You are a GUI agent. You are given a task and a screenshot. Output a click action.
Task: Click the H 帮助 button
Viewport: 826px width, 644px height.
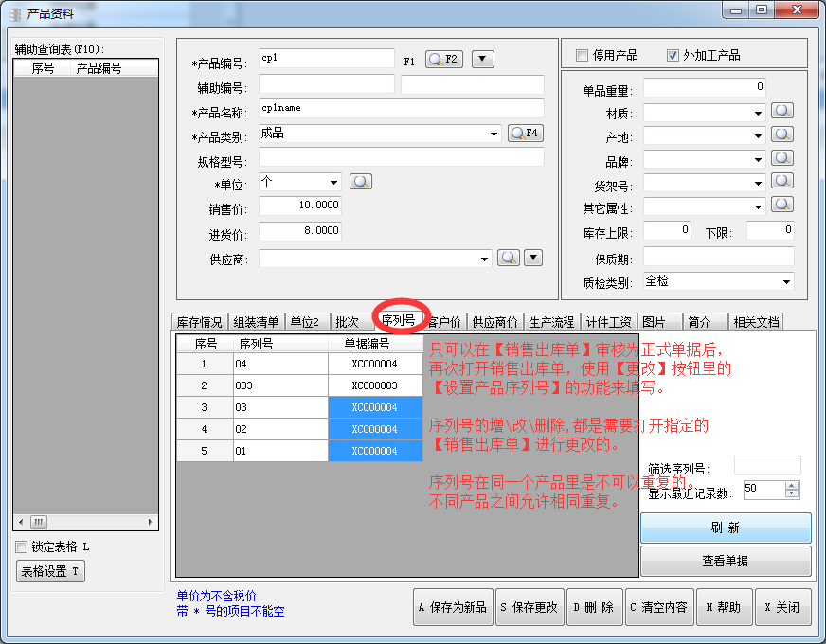pyautogui.click(x=724, y=607)
